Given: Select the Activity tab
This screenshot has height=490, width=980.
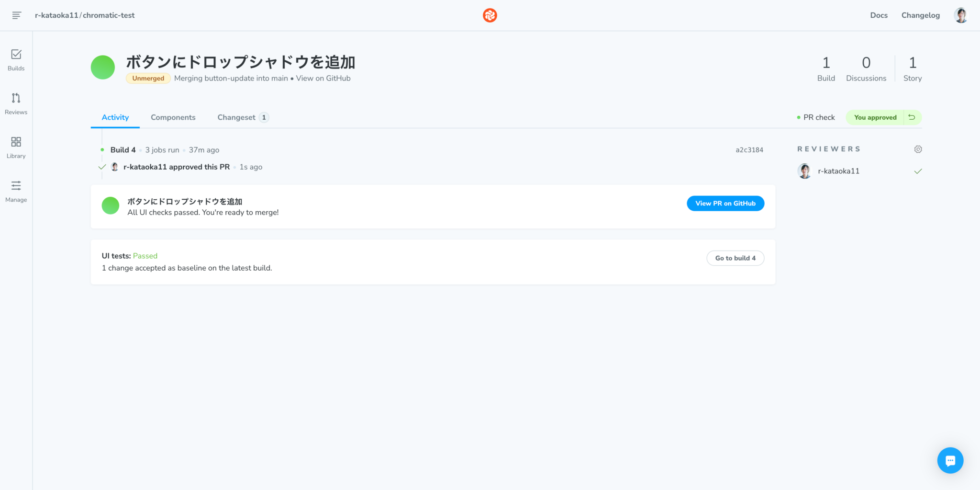Looking at the screenshot, I should pos(115,117).
